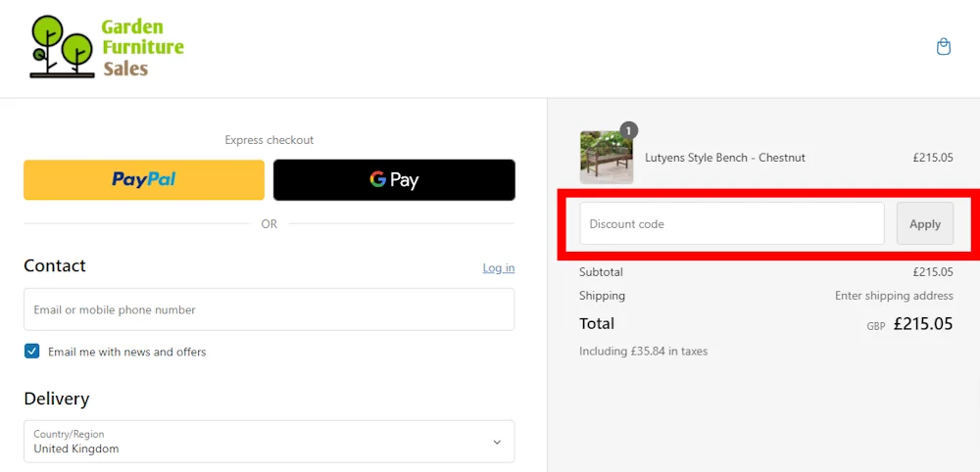Pay with PayPal express checkout
The width and height of the screenshot is (980, 472).
coord(144,180)
